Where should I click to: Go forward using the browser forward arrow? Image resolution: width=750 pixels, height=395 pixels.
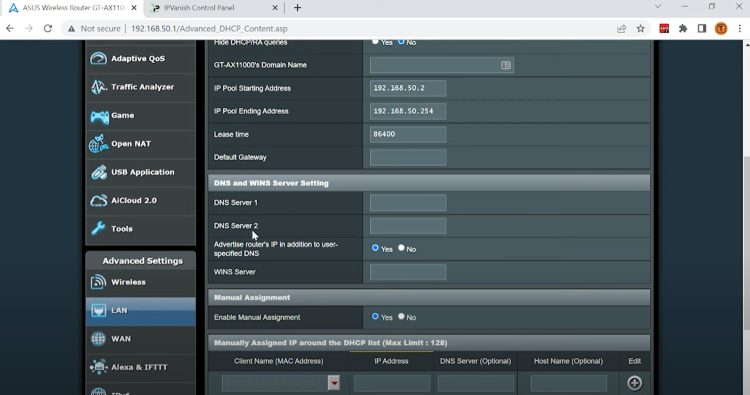click(x=29, y=29)
